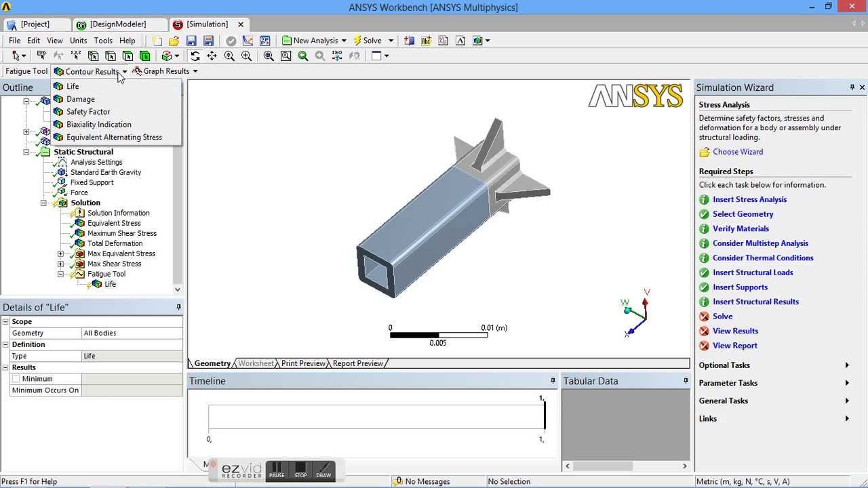868x488 pixels.
Task: Choose Life from Contour Results menu
Action: 116,86
